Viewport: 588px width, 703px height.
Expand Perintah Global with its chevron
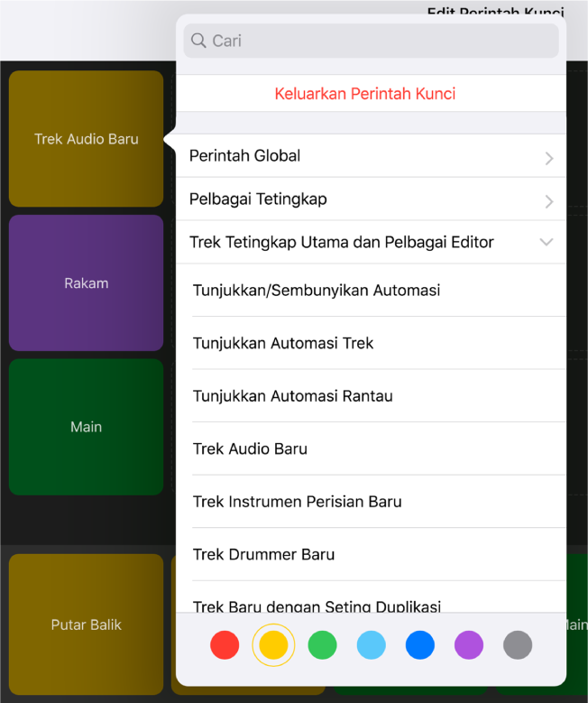click(x=549, y=158)
